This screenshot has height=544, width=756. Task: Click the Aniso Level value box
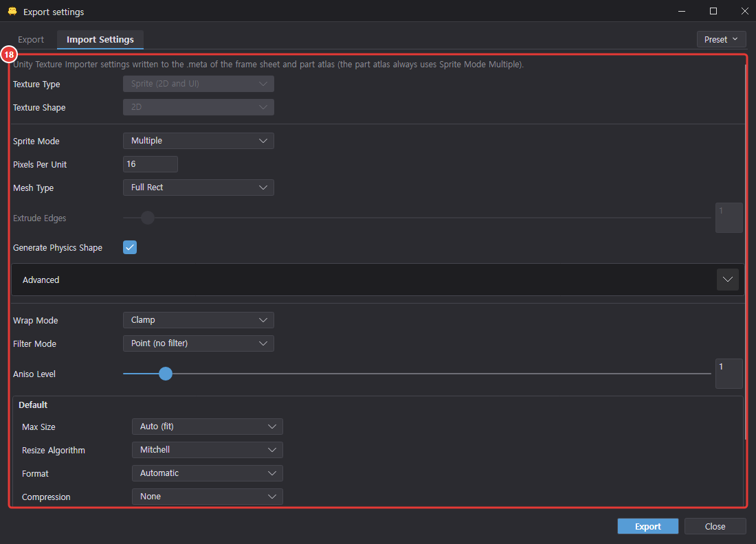[x=729, y=374]
